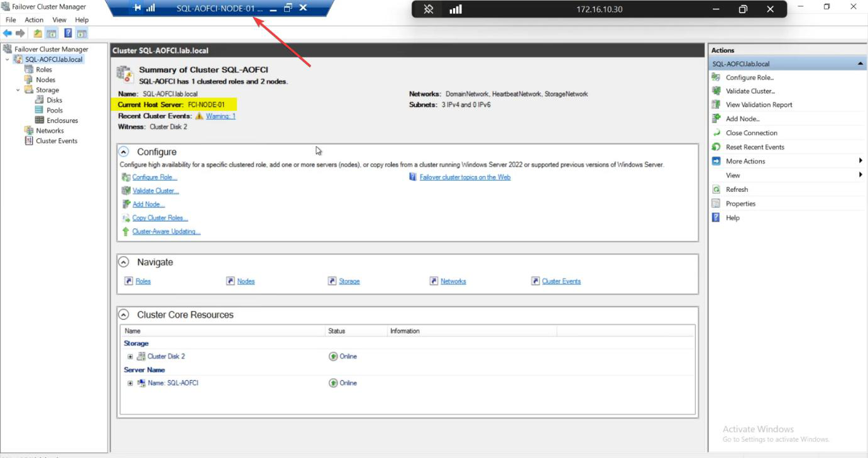
Task: Click the Cluster-Aware Updating green arrow icon
Action: point(126,232)
